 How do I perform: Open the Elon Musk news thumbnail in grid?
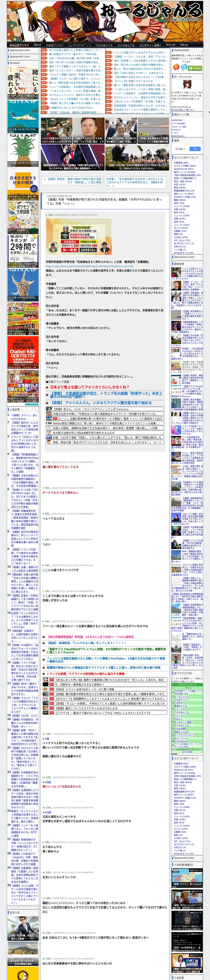click(89, 131)
